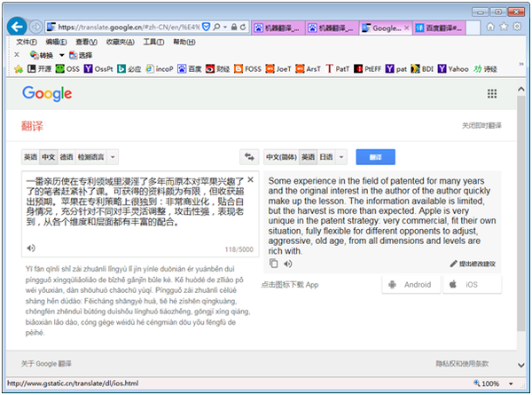
Task: Swap source and target languages
Action: tap(249, 157)
